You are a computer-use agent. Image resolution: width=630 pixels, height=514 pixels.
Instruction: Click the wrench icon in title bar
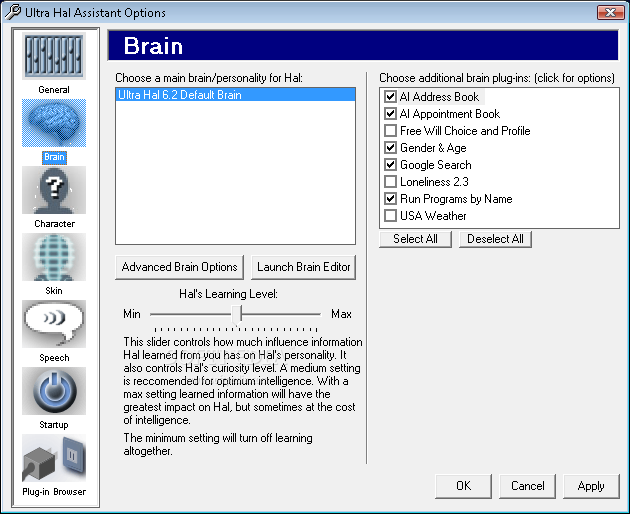click(x=13, y=12)
